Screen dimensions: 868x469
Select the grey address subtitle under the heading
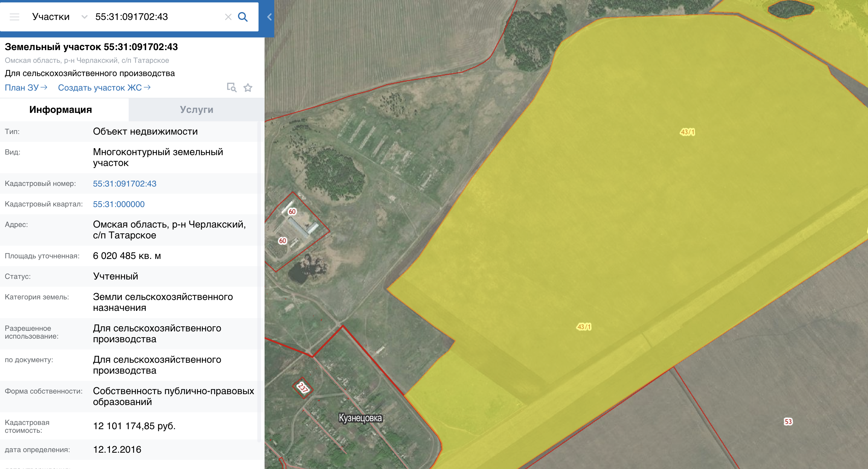pos(87,60)
